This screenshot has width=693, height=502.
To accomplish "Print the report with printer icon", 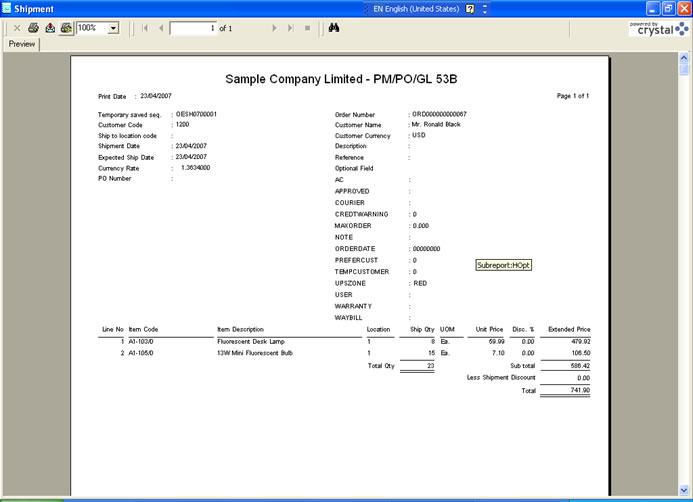I will pos(33,28).
